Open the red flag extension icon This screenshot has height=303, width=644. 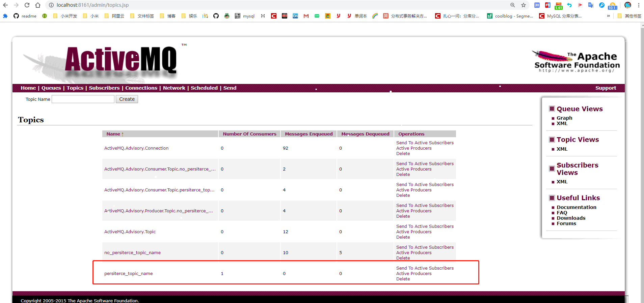(x=580, y=5)
